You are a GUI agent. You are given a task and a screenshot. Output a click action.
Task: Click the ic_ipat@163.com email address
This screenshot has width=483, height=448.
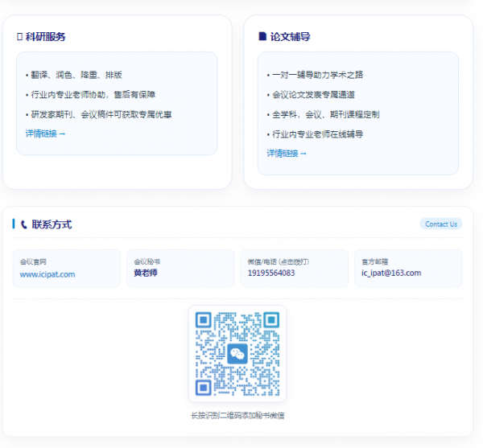[x=391, y=273]
